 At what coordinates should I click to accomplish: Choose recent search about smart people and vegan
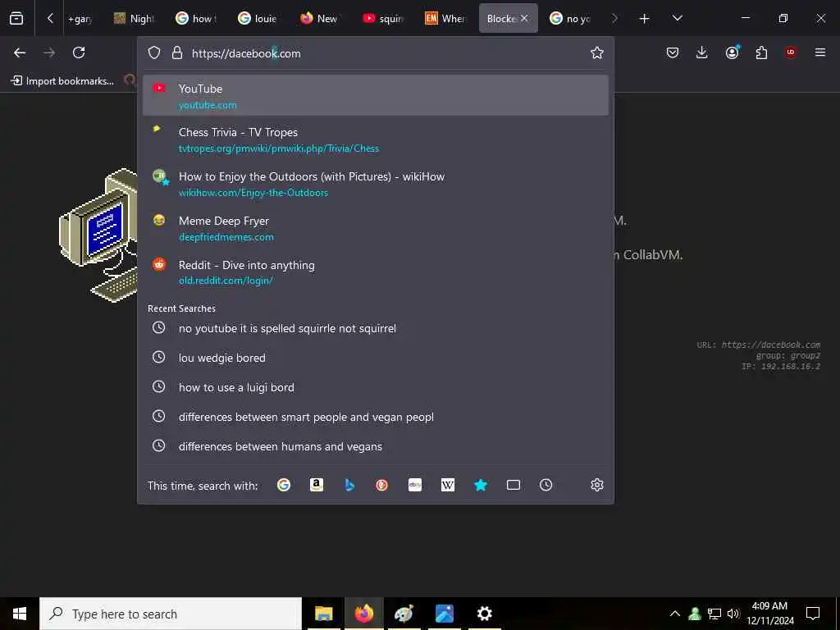(x=376, y=416)
